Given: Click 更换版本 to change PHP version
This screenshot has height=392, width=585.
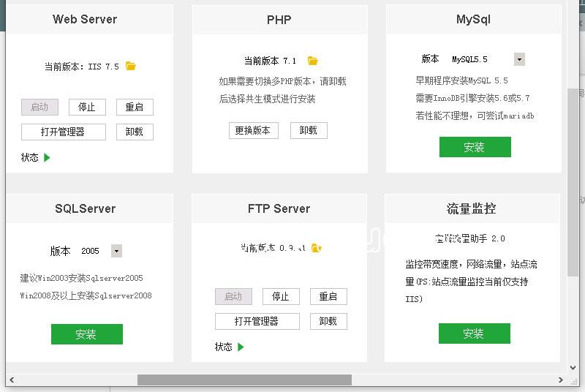Looking at the screenshot, I should (x=253, y=130).
